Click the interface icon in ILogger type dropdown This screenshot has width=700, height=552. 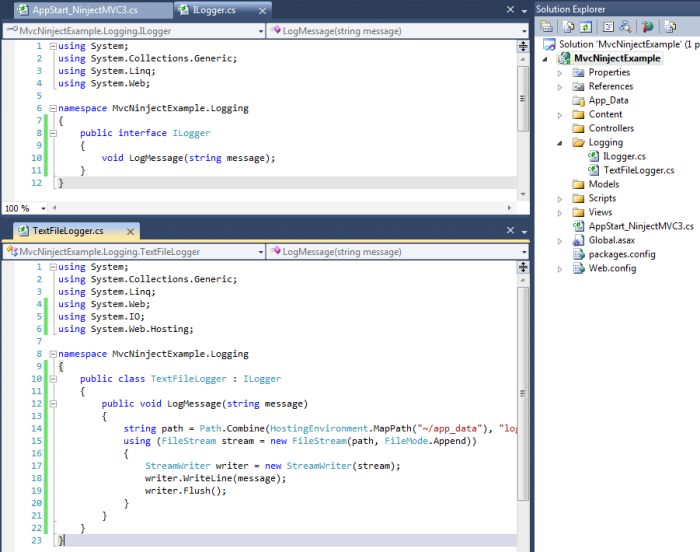click(12, 30)
